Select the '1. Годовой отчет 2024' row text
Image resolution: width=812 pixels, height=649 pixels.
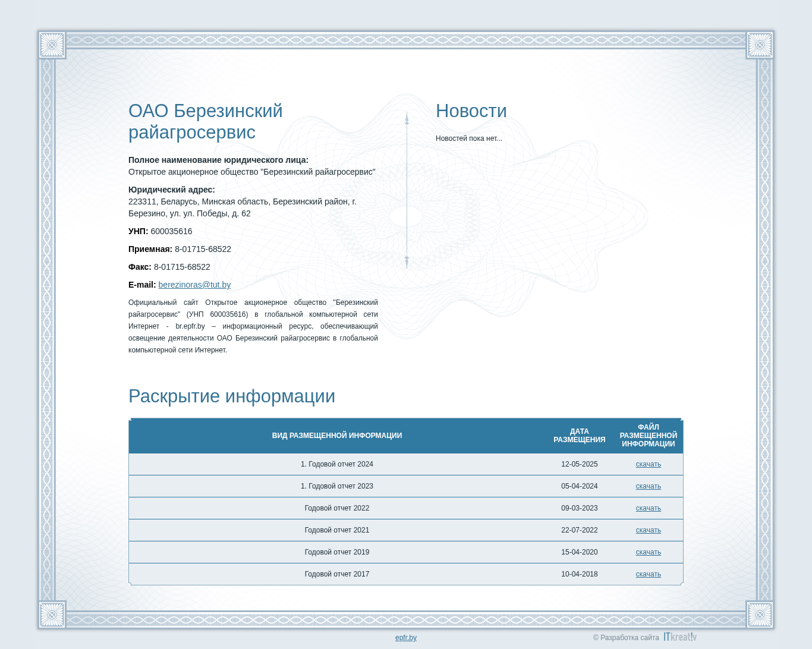click(x=337, y=464)
